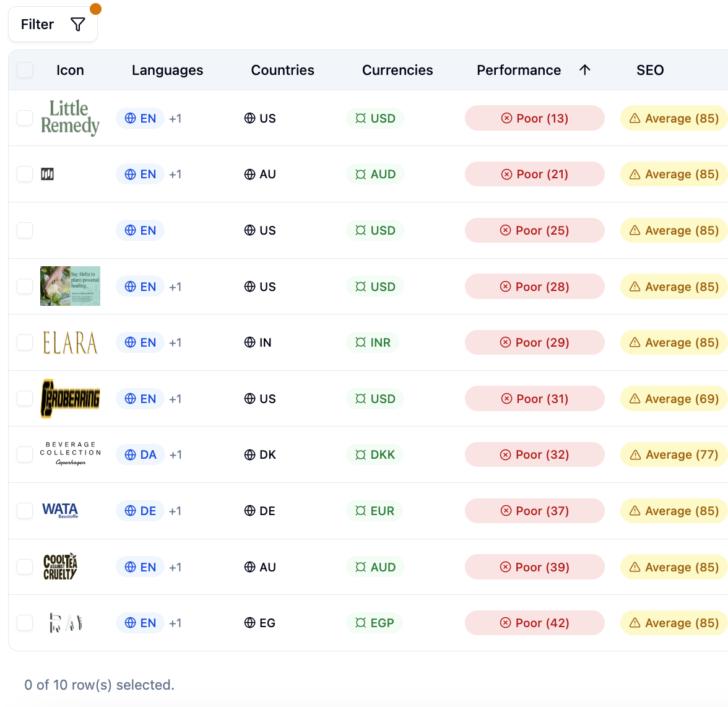
Task: Click the globe icon in the DA language badge
Action: click(130, 454)
